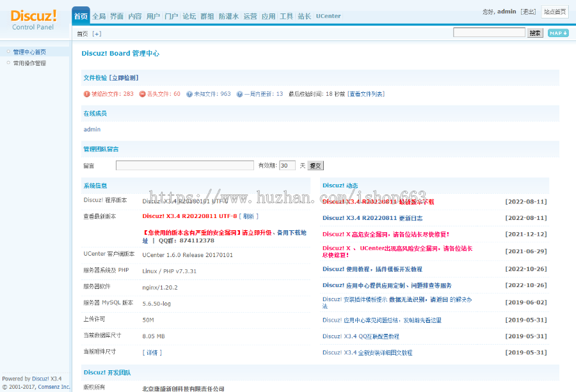Screen dimensions: 576x392
Task: Open the 门户 menu tab
Action: (171, 16)
